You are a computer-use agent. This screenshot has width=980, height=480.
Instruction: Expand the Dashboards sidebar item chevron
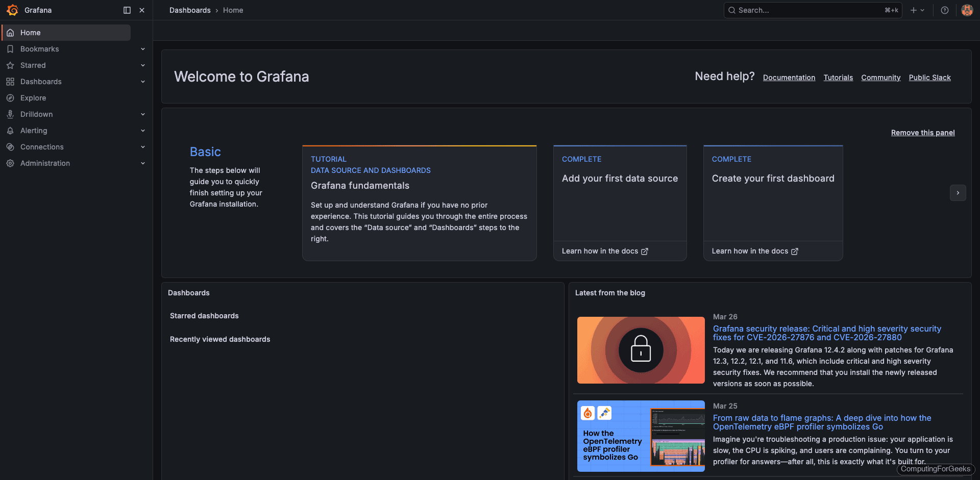tap(143, 81)
